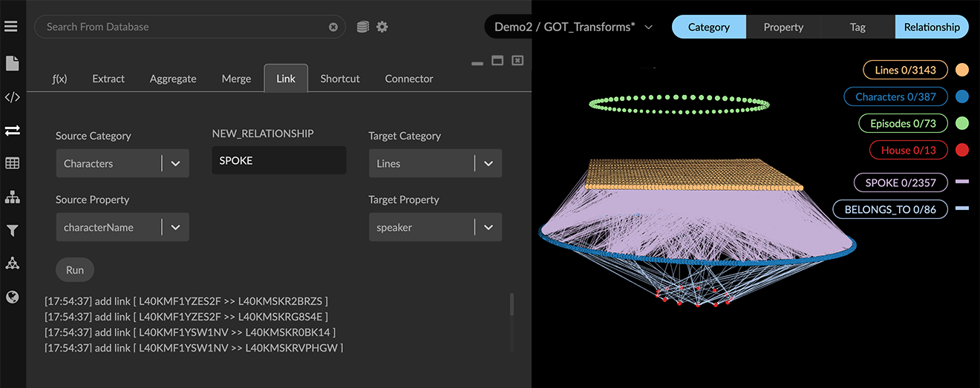This screenshot has width=980, height=388.
Task: Open the Target Property speaker dropdown
Action: [x=488, y=227]
